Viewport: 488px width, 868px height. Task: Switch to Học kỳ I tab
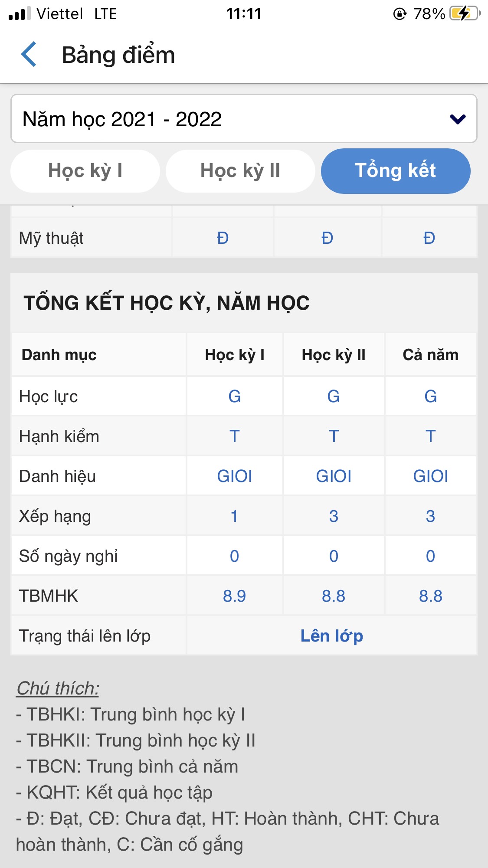point(85,171)
